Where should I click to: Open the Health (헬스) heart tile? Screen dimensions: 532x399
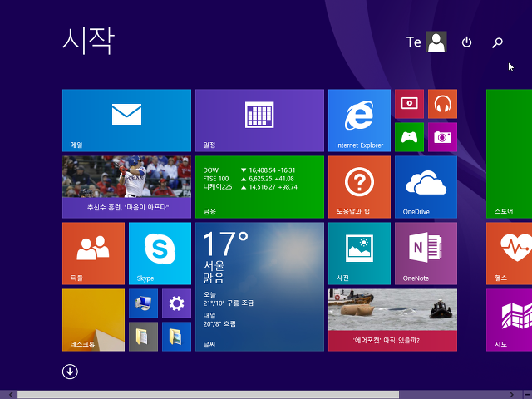pyautogui.click(x=509, y=254)
